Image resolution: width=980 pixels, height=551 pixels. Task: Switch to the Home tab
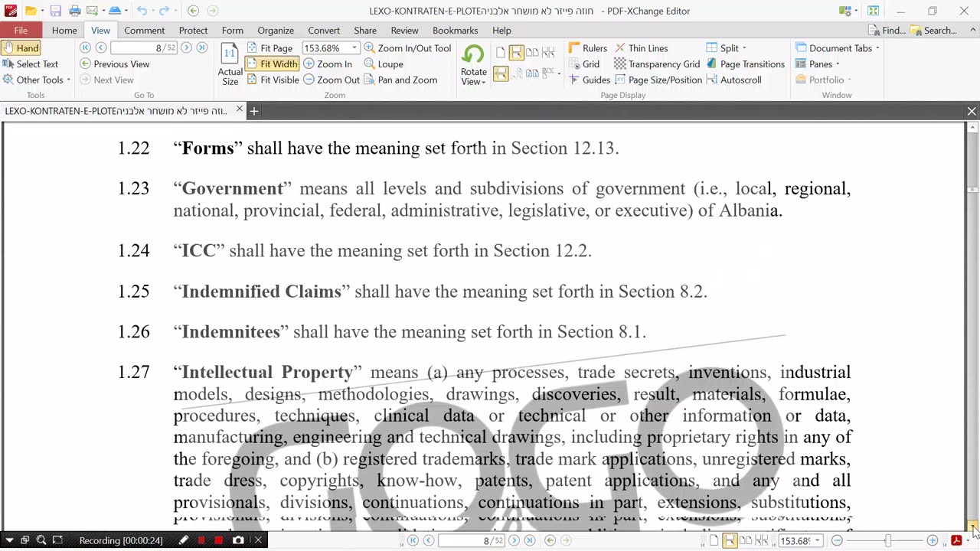[64, 31]
